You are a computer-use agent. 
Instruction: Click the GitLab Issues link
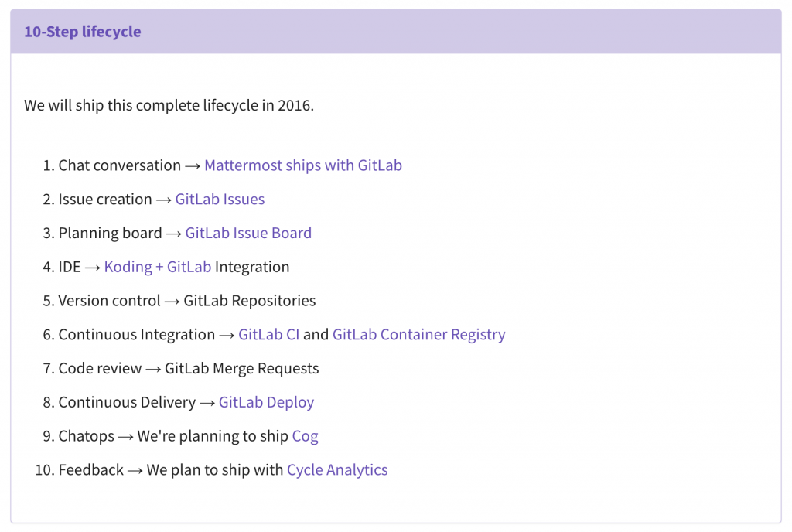click(220, 199)
